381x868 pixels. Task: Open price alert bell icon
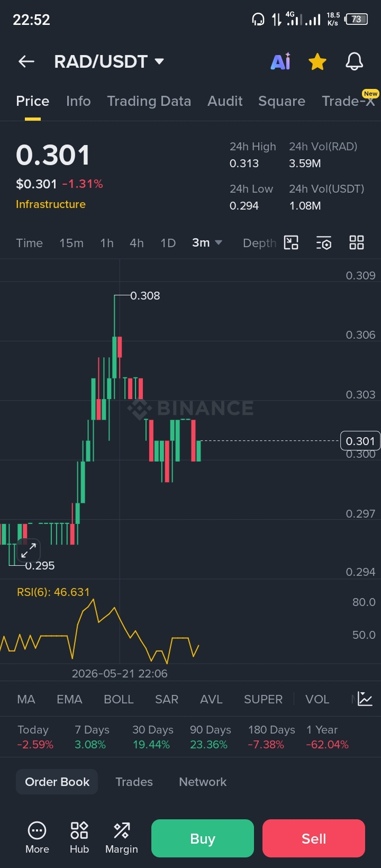[355, 62]
